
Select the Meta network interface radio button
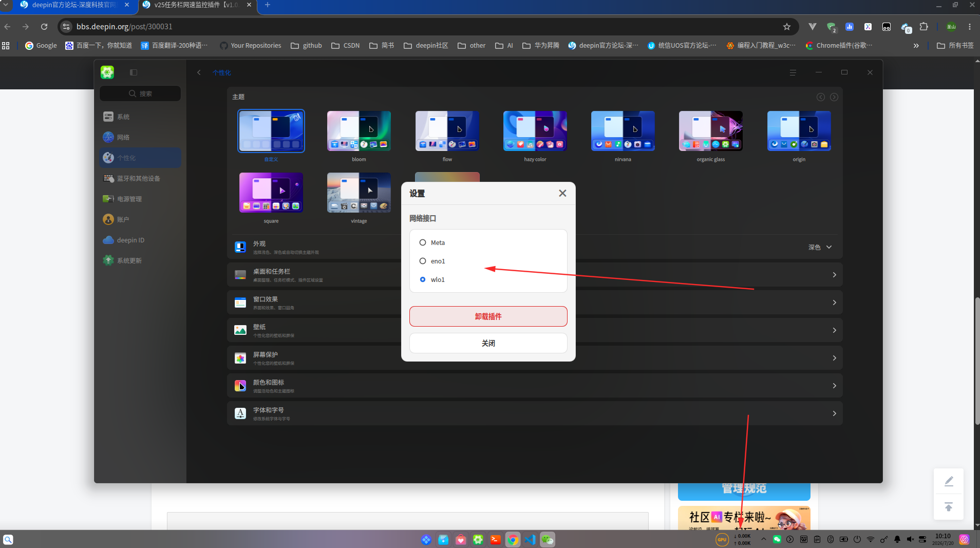423,242
